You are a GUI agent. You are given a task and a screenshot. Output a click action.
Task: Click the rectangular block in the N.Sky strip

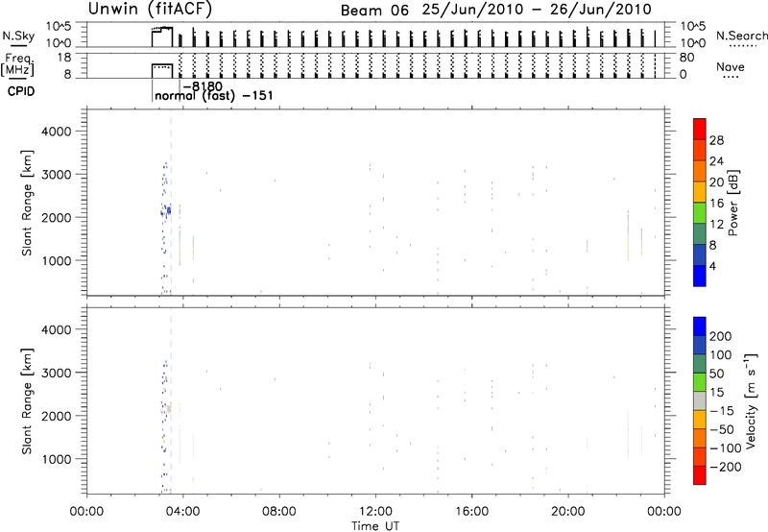tap(162, 37)
